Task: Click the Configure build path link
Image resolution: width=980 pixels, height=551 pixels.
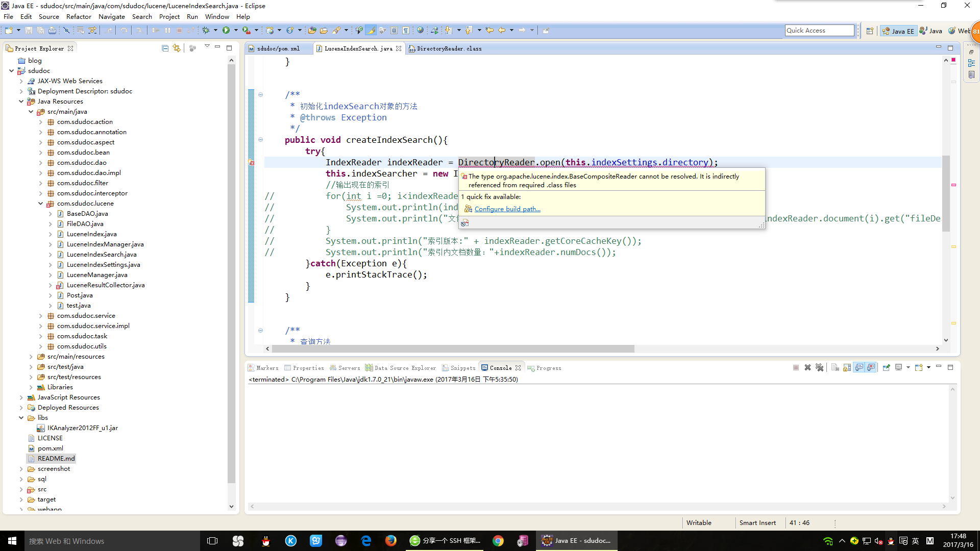Action: click(x=507, y=209)
